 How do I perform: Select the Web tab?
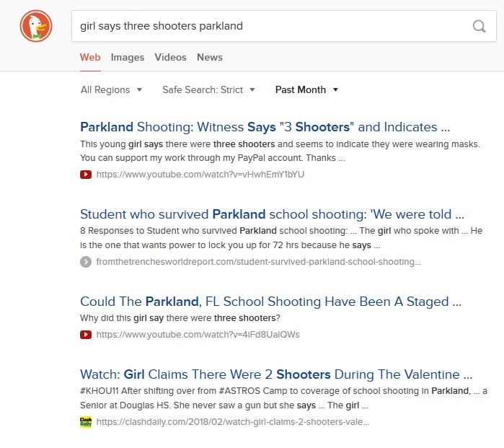[90, 57]
